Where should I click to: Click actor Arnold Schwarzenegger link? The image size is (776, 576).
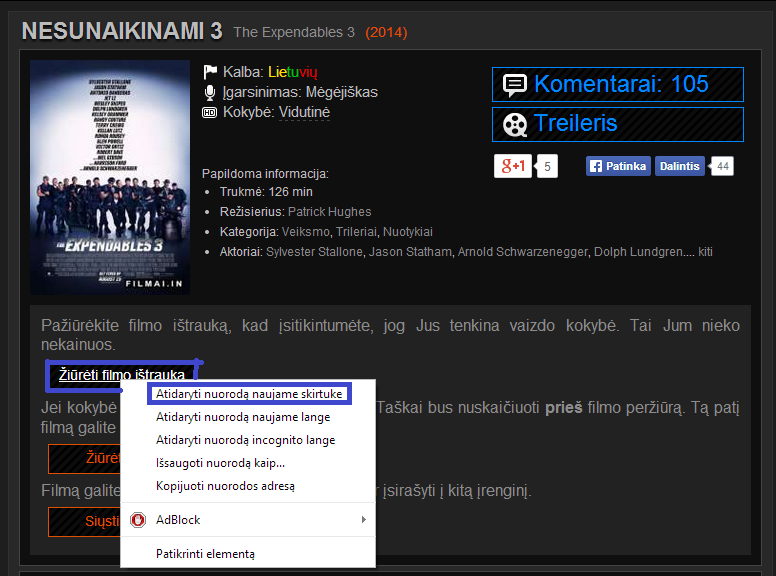(523, 252)
